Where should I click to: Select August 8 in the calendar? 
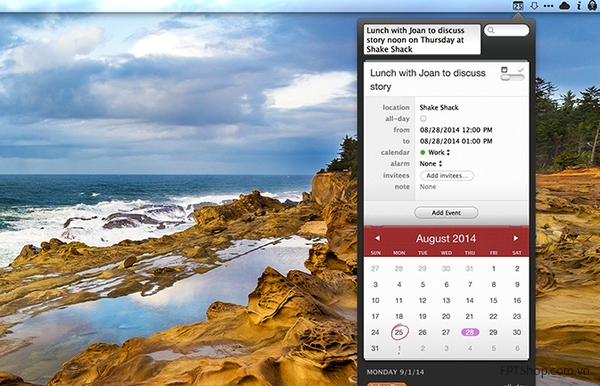pyautogui.click(x=494, y=284)
